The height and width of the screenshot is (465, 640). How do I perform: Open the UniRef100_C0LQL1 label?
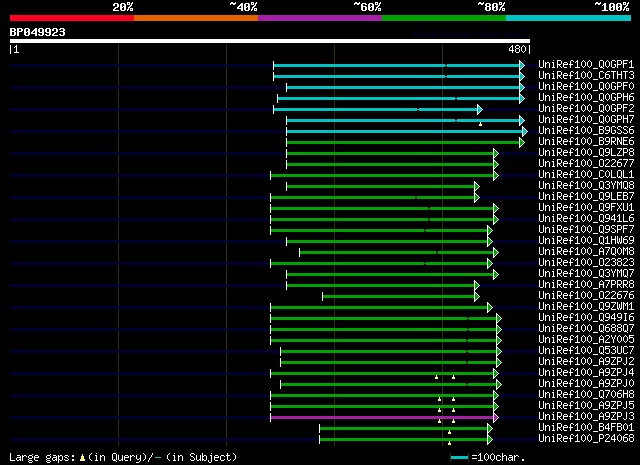click(586, 175)
